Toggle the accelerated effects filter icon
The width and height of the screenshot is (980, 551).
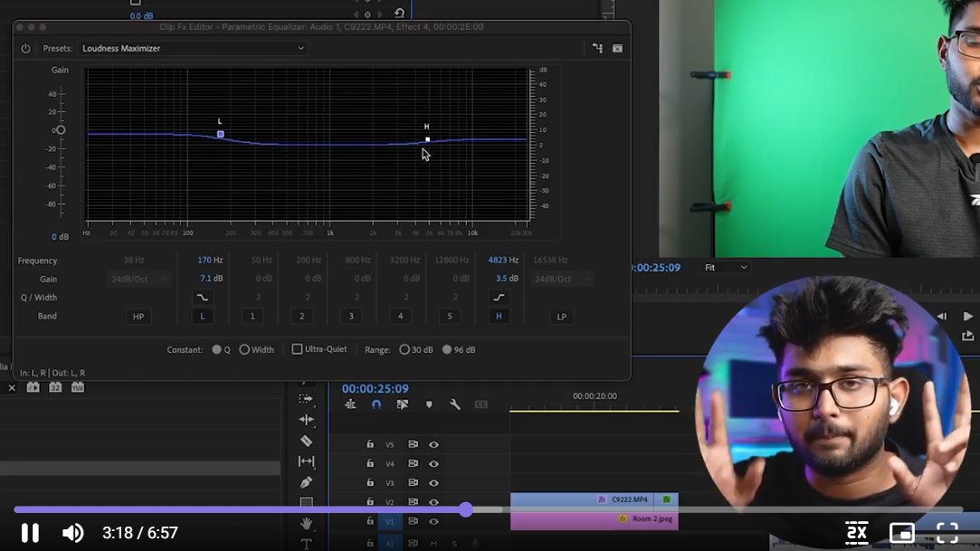click(33, 387)
